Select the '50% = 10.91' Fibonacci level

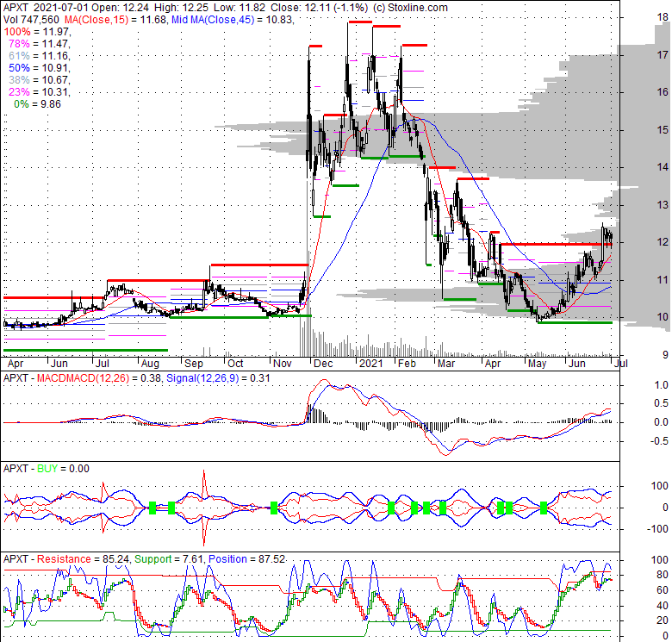pyautogui.click(x=40, y=68)
